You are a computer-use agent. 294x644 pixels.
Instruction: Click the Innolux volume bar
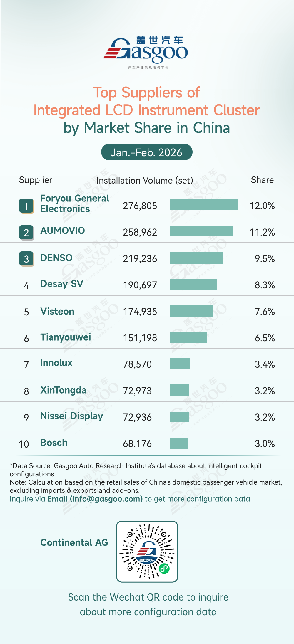pos(180,364)
